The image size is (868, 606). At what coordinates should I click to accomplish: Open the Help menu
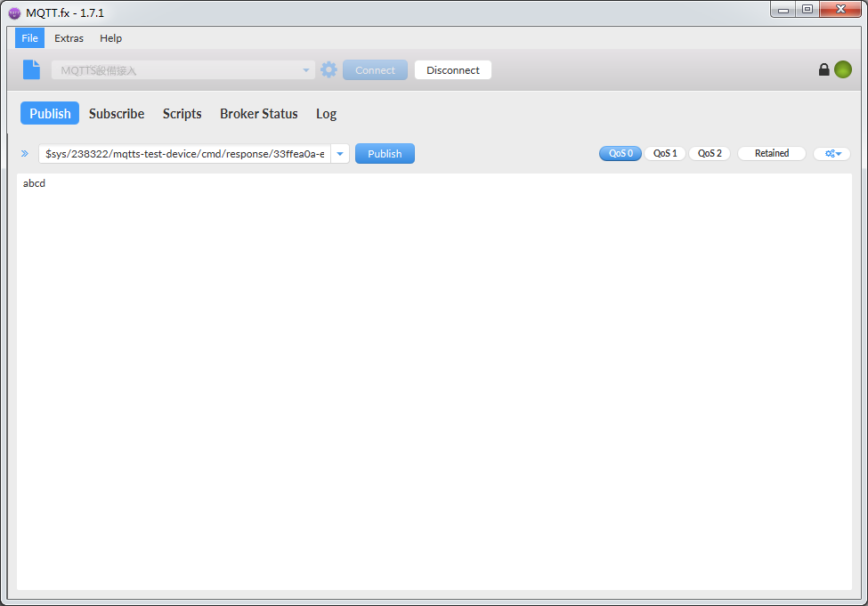pos(110,38)
